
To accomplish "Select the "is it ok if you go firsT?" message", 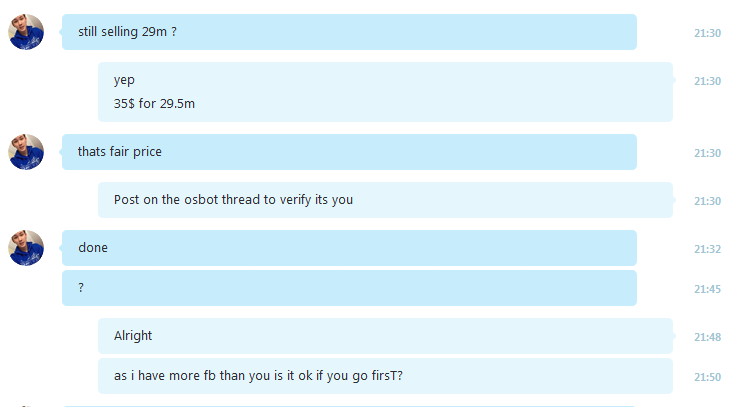I will click(385, 376).
